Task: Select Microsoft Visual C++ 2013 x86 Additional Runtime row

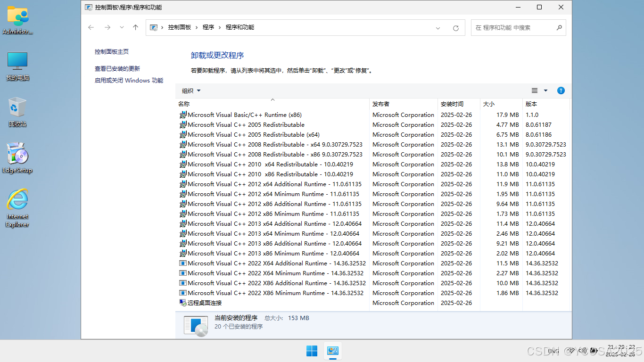Action: (373, 244)
